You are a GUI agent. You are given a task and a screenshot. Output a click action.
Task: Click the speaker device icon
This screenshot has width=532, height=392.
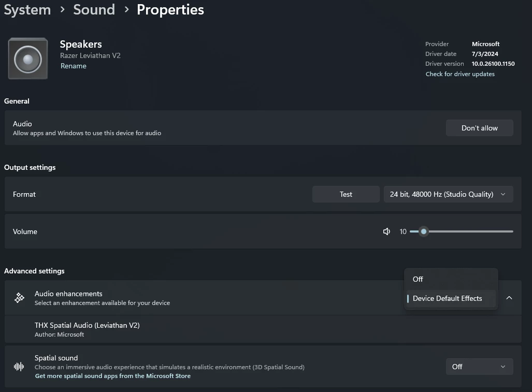tap(28, 59)
